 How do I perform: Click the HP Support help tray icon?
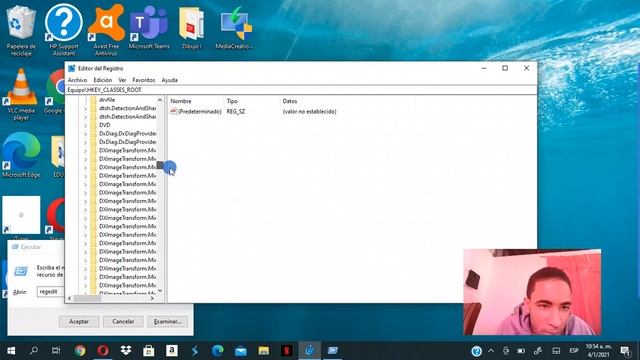(x=476, y=351)
